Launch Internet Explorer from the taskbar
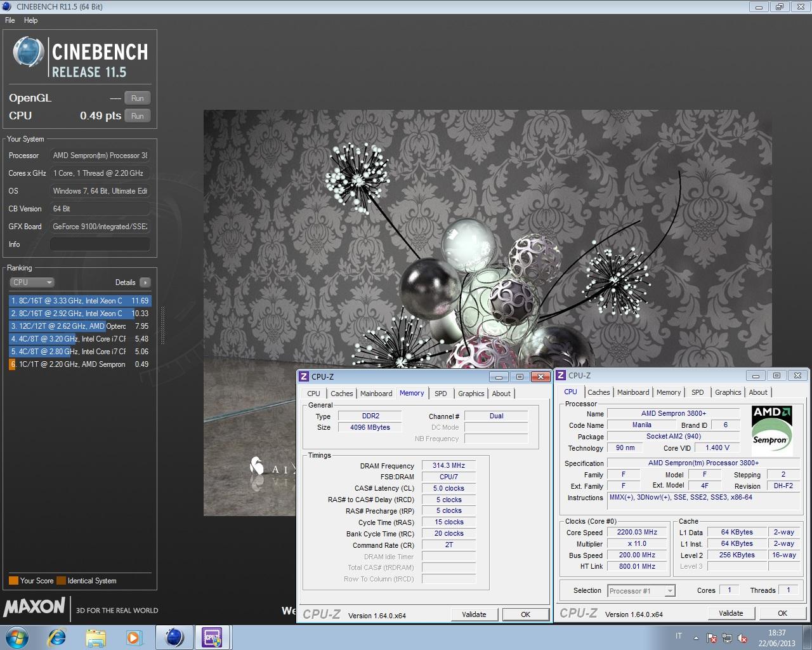The image size is (812, 650). pyautogui.click(x=57, y=637)
